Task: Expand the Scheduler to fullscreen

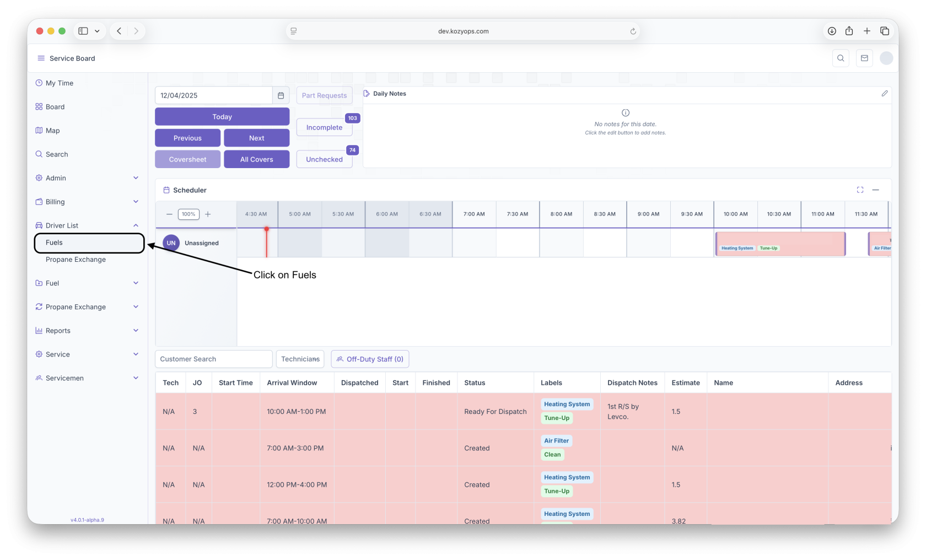Action: coord(860,190)
